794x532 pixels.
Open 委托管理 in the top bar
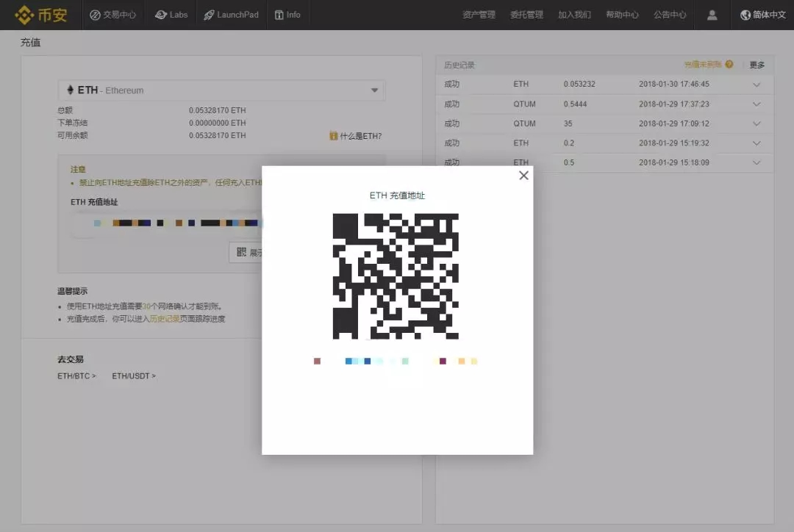click(x=526, y=15)
